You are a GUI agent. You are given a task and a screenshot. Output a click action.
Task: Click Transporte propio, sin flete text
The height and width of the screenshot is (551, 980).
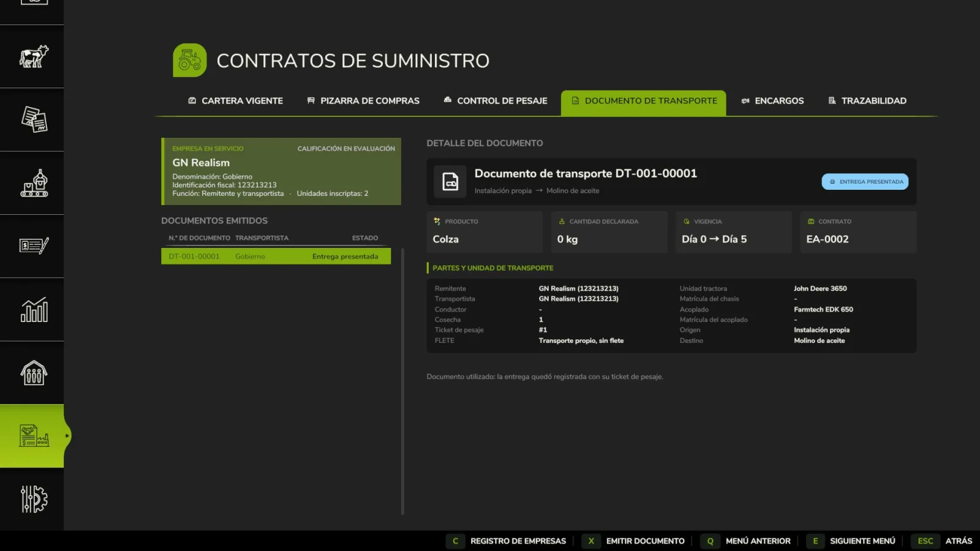click(581, 340)
